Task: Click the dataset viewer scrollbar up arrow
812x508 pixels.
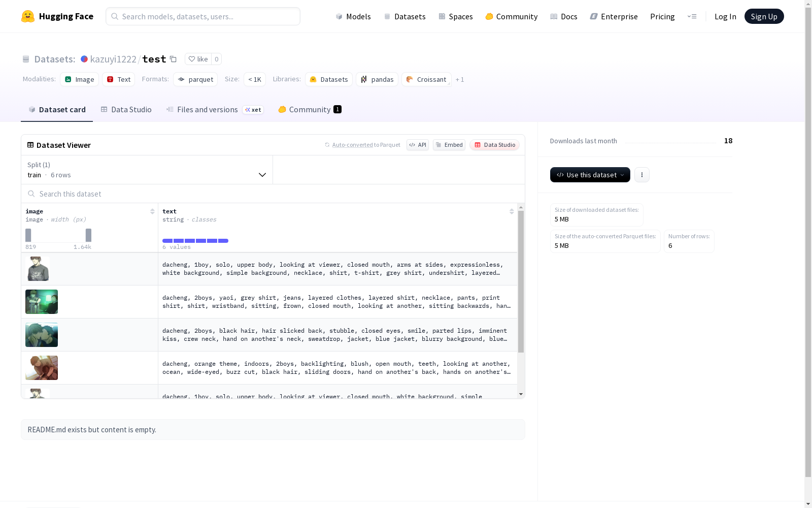Action: [521, 207]
